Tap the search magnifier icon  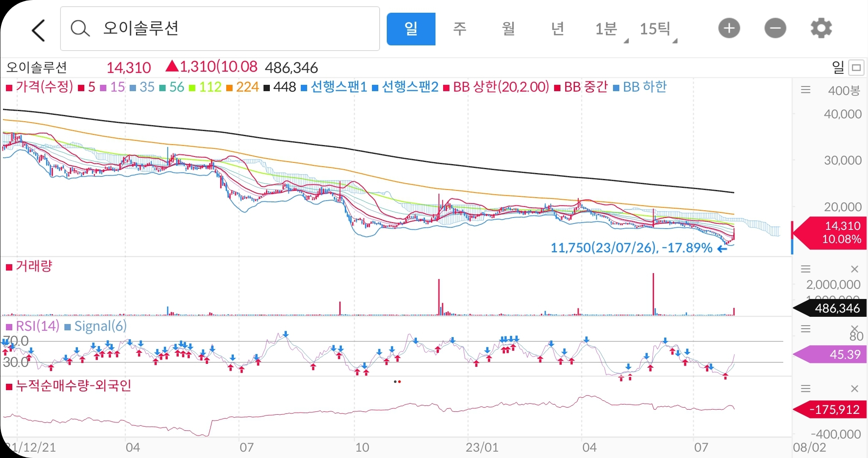[80, 29]
